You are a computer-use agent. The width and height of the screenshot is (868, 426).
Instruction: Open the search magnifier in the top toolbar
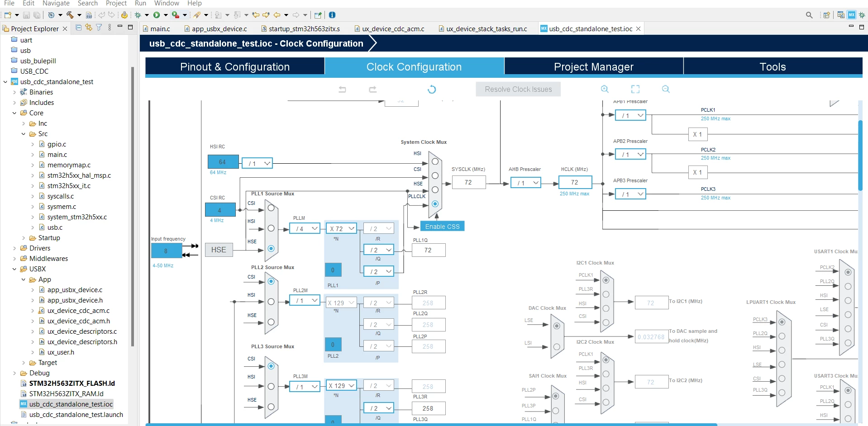[x=809, y=15]
